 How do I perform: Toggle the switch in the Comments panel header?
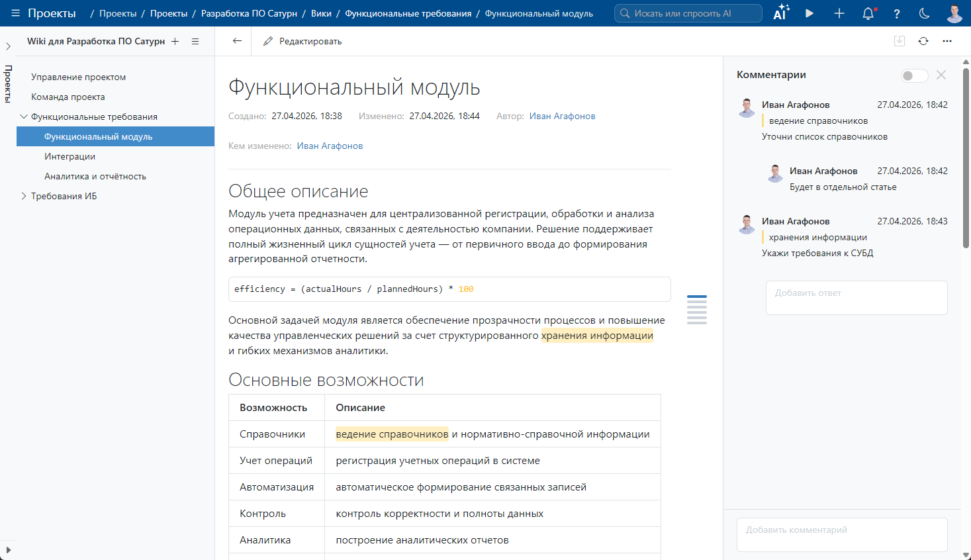pyautogui.click(x=914, y=75)
